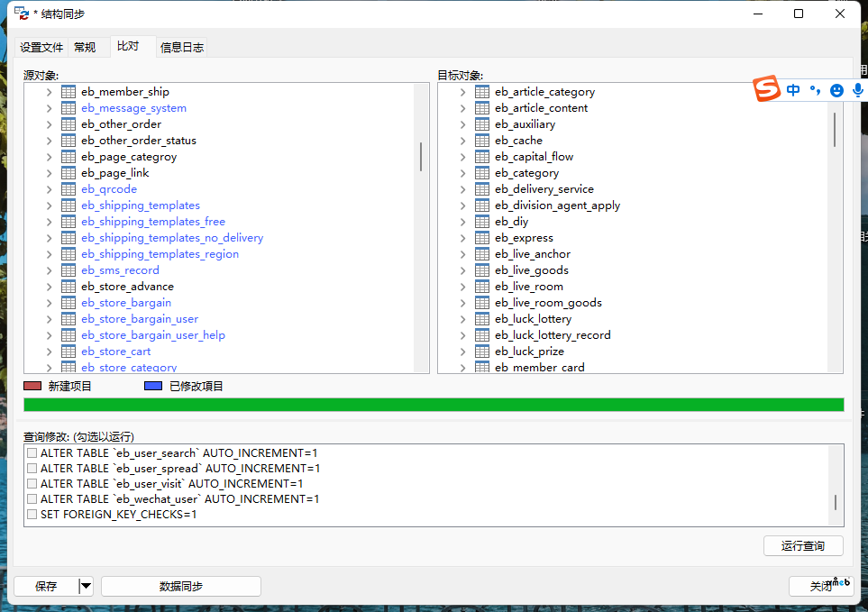Click the query list scrollbar thumb
868x612 pixels.
tap(836, 502)
